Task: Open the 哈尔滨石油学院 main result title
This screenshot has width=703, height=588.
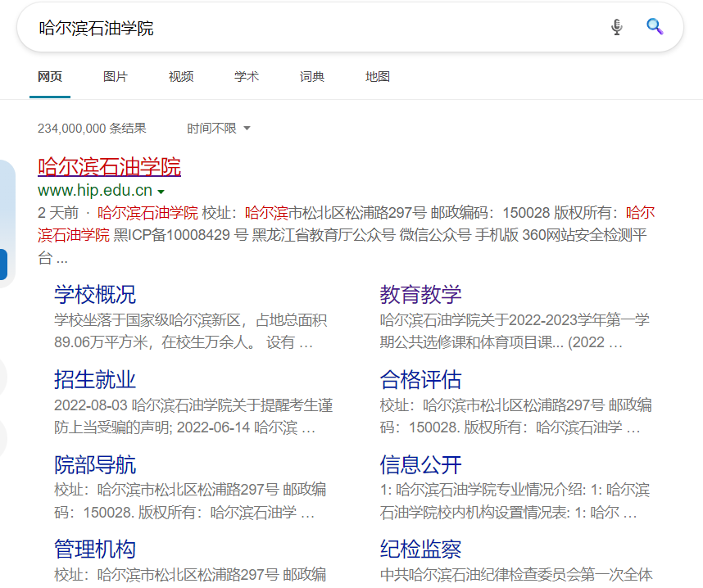Action: tap(109, 167)
